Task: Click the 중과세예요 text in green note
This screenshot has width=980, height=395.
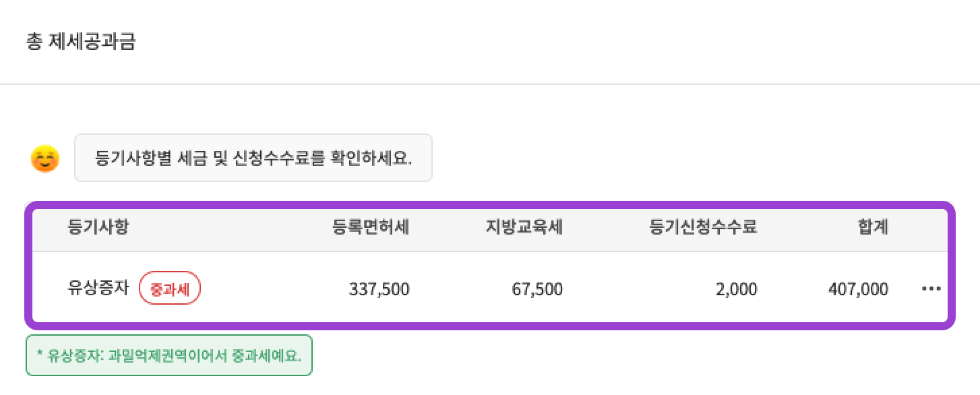Action: [x=268, y=355]
